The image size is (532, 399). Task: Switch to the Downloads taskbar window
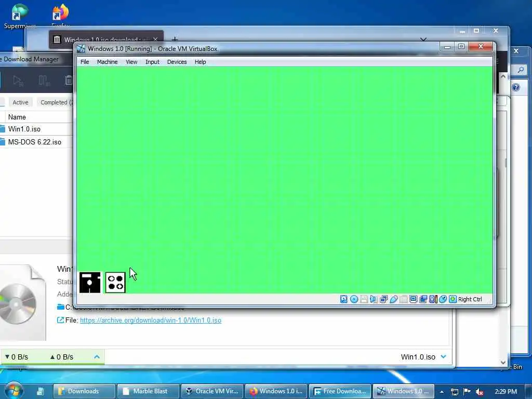[x=84, y=391]
